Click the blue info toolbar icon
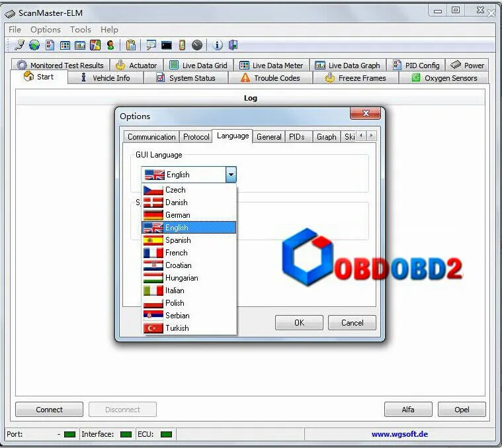 218,45
